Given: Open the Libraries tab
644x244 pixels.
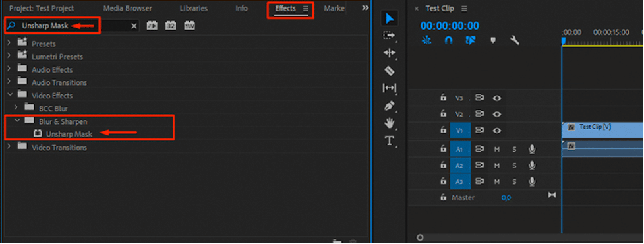Looking at the screenshot, I should click(193, 8).
